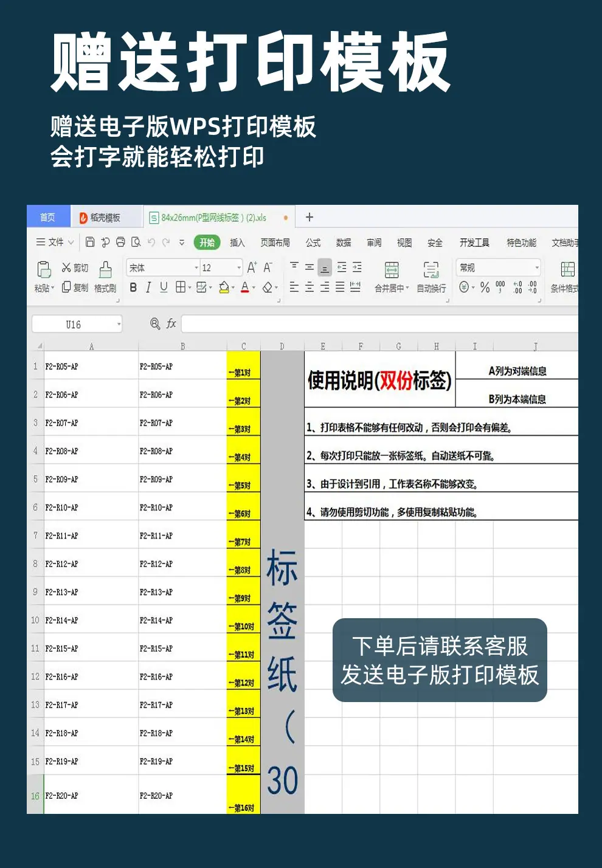The width and height of the screenshot is (602, 868).
Task: Toggle underline formatting
Action: (x=164, y=287)
